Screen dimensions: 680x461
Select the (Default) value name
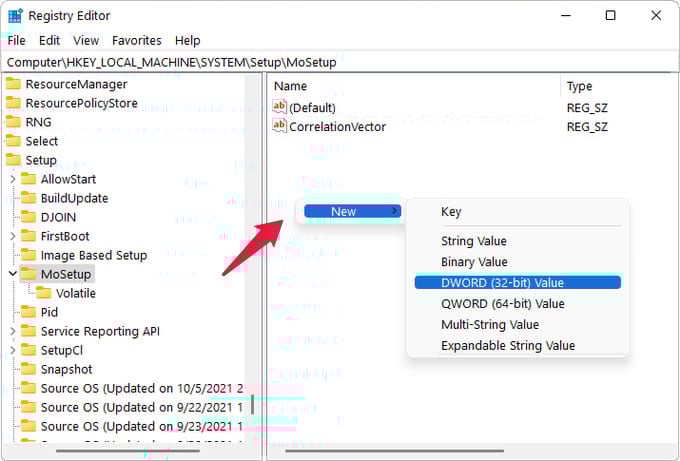(x=312, y=108)
